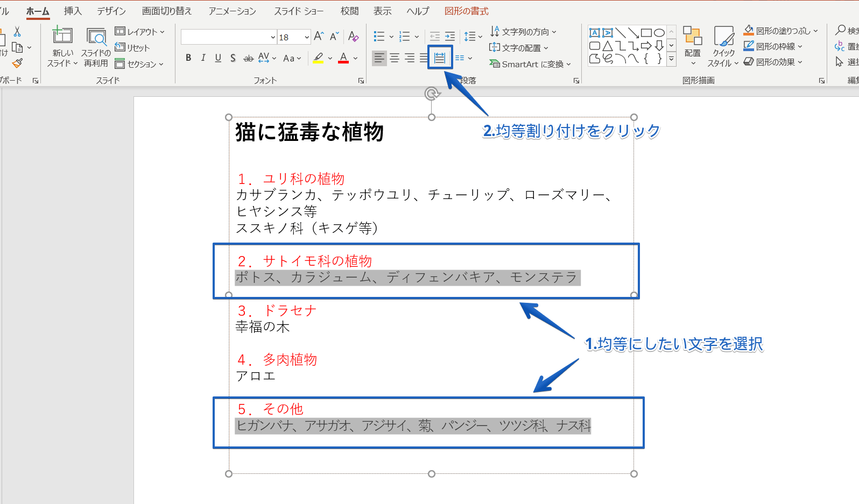The height and width of the screenshot is (504, 859).
Task: Open highlight color dropdown arrow
Action: (x=330, y=58)
